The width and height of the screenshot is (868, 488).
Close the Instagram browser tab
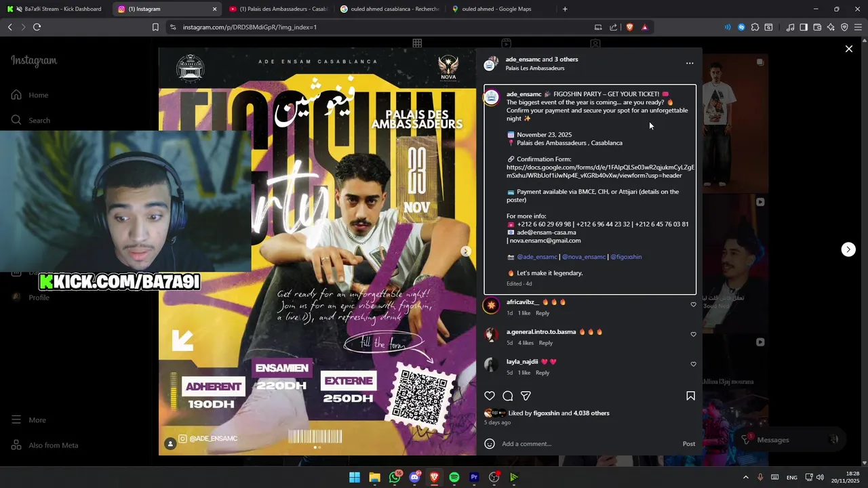coord(215,9)
